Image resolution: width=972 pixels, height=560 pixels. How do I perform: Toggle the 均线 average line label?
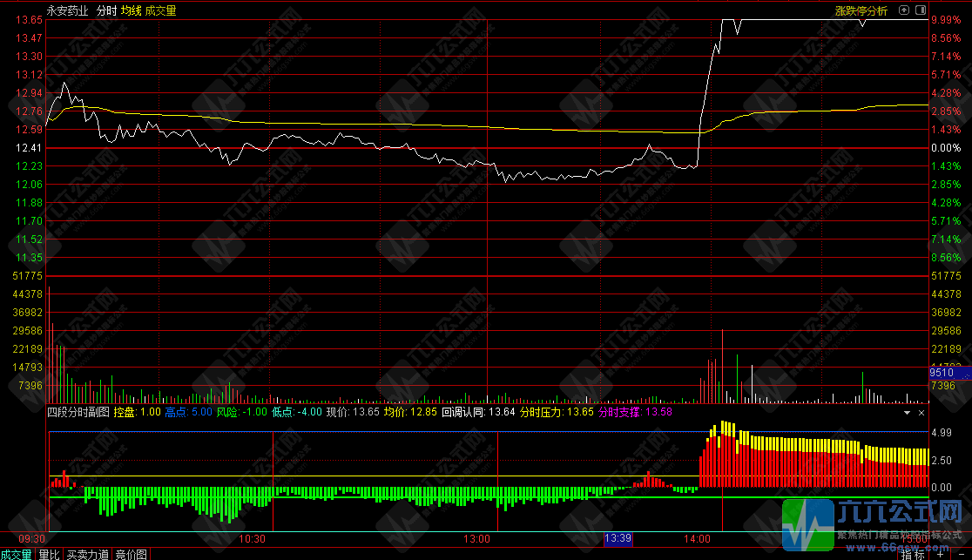(131, 11)
